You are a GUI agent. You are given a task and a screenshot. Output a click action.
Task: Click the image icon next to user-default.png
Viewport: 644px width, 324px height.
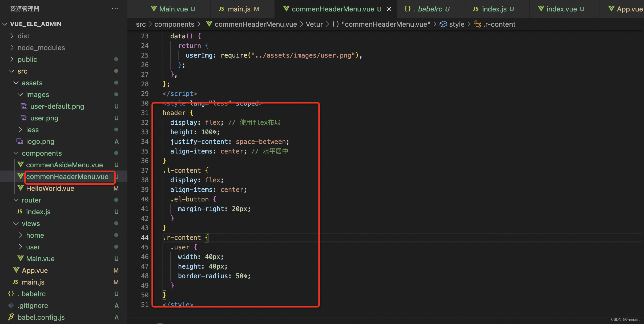[24, 106]
